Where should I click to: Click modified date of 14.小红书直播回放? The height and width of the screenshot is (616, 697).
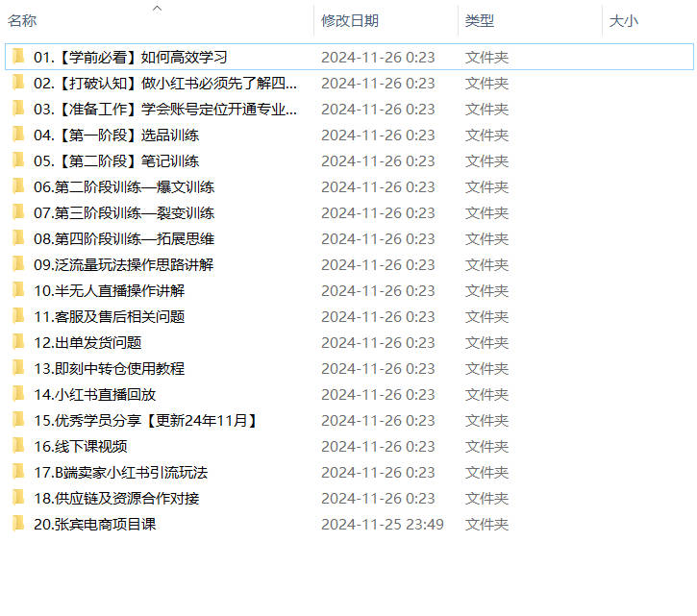coord(378,395)
